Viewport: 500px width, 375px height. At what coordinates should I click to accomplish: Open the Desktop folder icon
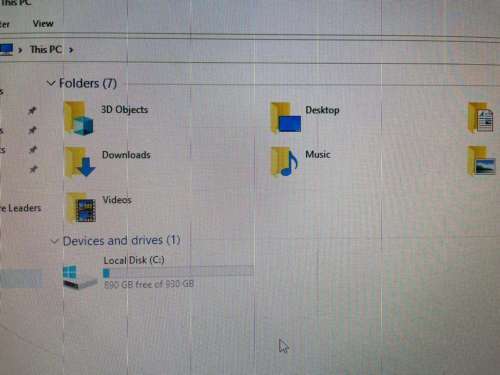click(286, 118)
